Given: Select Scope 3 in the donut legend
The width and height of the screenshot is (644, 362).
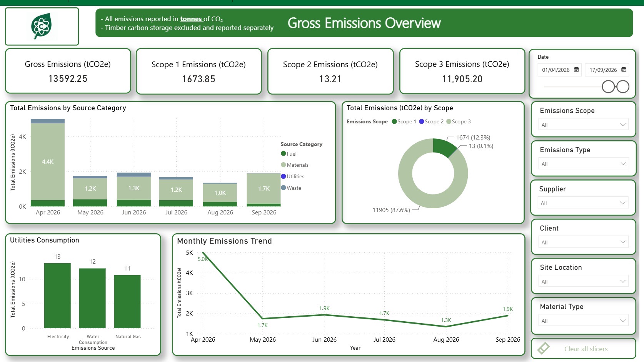Looking at the screenshot, I should coord(459,121).
